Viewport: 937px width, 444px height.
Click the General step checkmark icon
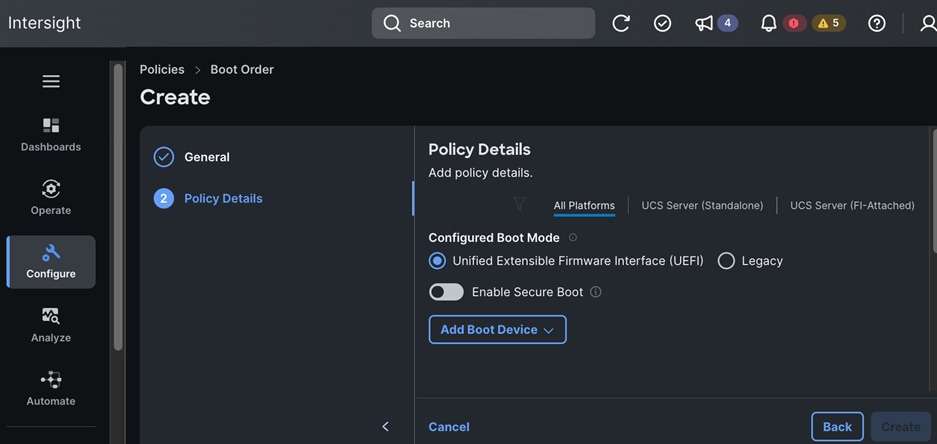click(x=164, y=157)
